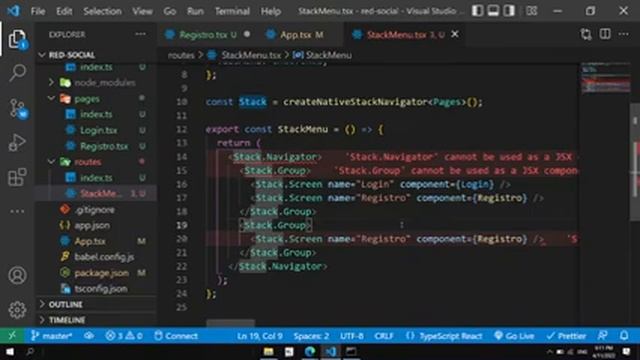Toggle the primary side bar layout icon

pos(477,11)
